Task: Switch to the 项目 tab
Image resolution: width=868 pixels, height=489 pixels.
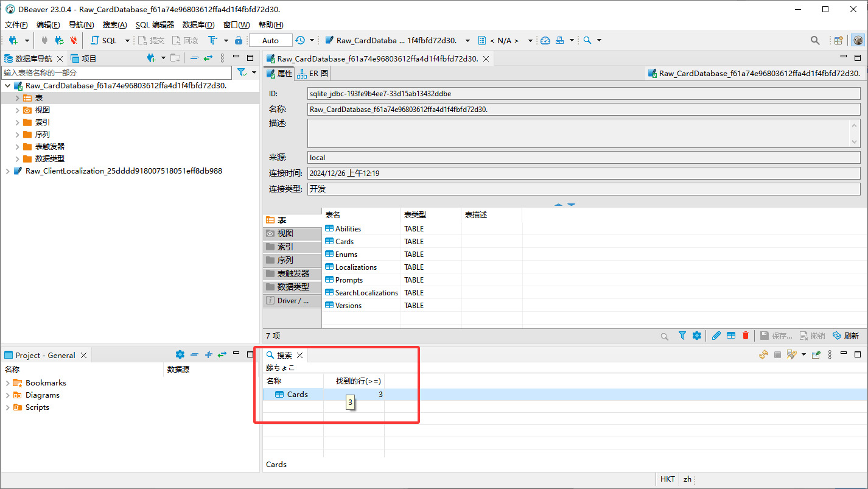Action: 83,58
